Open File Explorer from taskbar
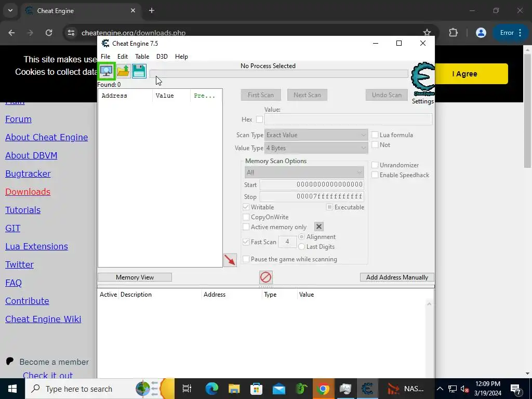 234,389
